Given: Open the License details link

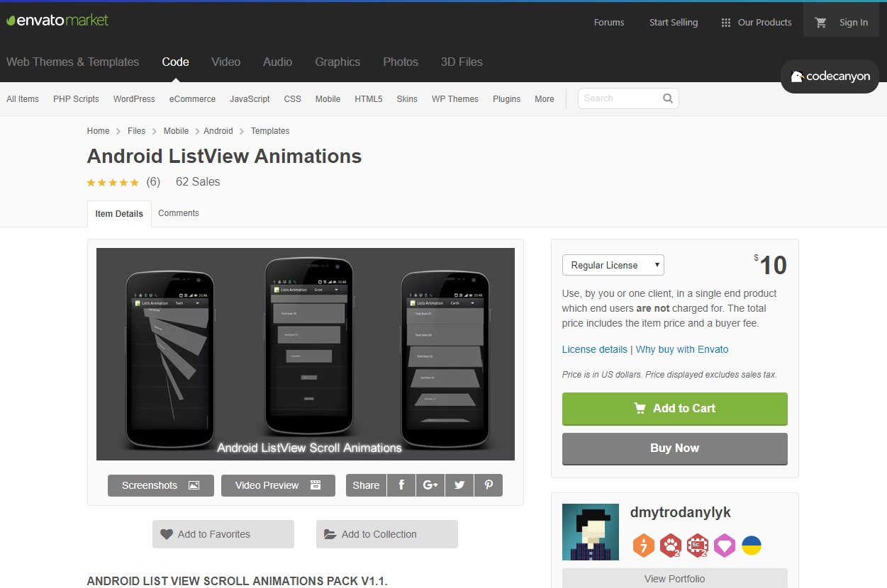Looking at the screenshot, I should (594, 349).
